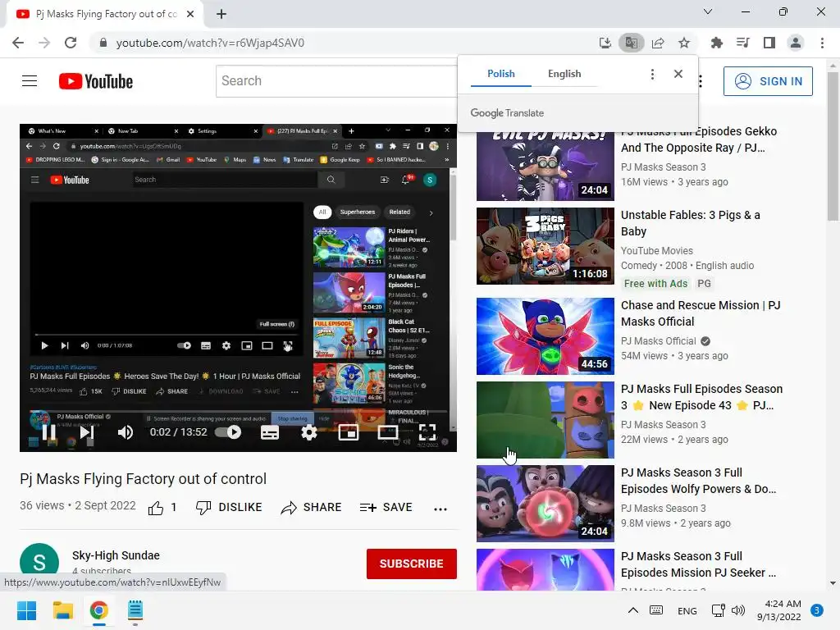Image resolution: width=840 pixels, height=630 pixels.
Task: Mute the player volume speaker icon
Action: (x=126, y=432)
